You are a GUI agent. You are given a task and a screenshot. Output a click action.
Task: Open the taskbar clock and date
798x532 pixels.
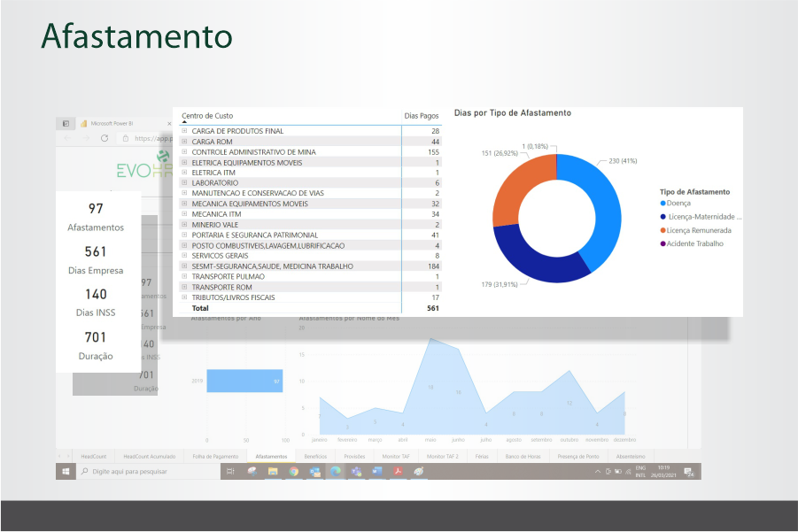point(663,472)
